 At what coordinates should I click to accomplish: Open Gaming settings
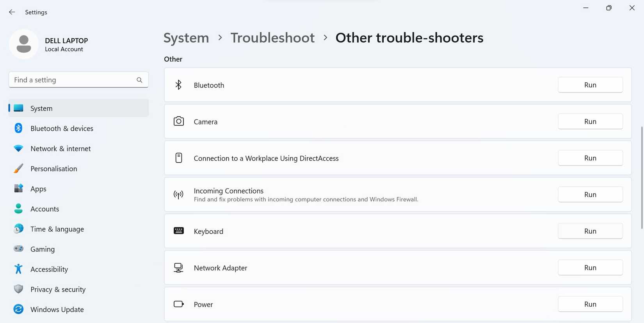click(43, 249)
